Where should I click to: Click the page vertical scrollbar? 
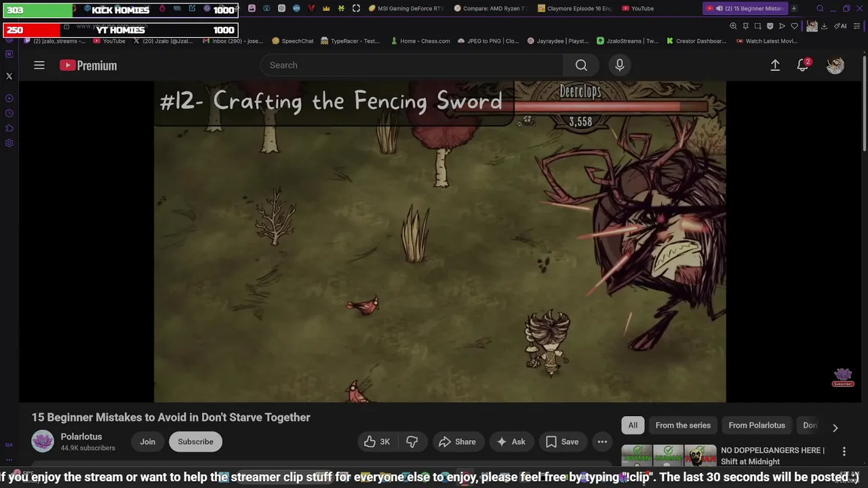(x=865, y=102)
